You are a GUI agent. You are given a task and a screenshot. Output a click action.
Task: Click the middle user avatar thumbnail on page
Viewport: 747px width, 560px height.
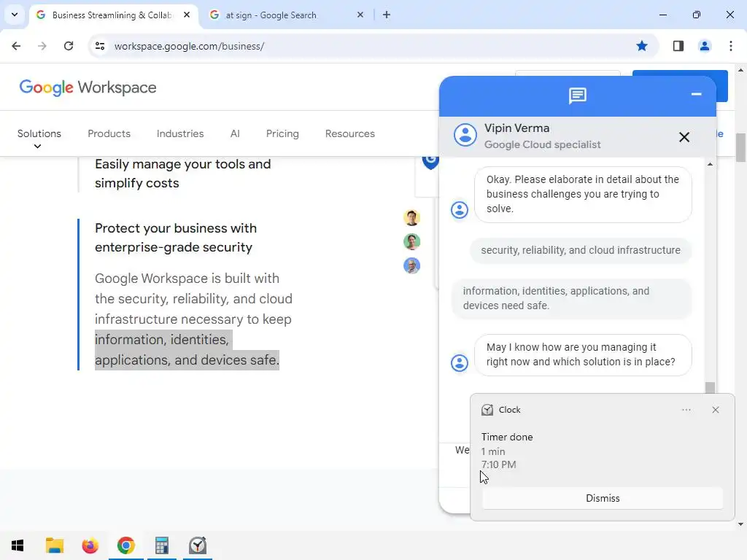coord(411,242)
